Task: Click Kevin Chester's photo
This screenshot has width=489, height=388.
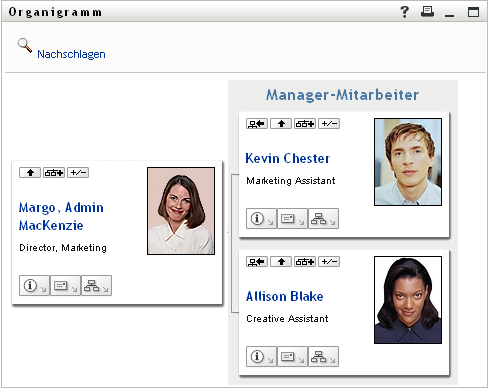Action: 408,162
